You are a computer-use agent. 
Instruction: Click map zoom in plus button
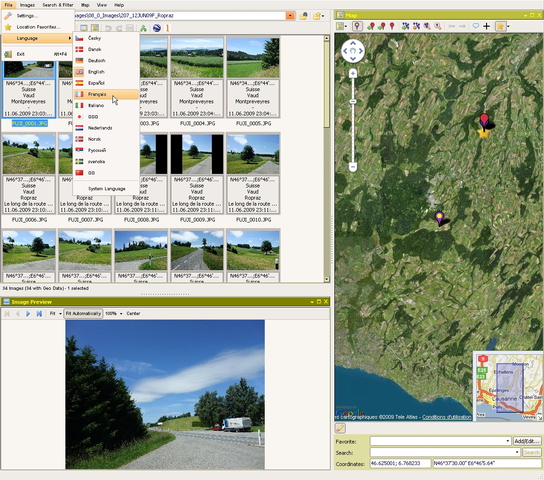pos(353,73)
